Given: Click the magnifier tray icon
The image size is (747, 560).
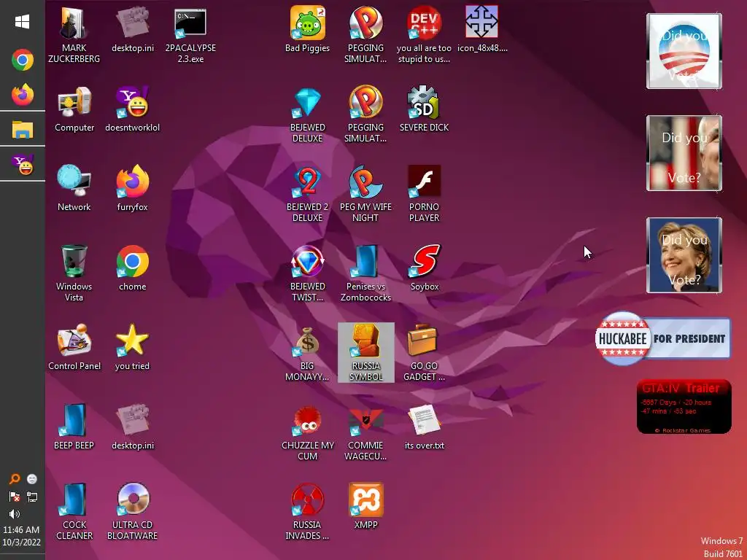Looking at the screenshot, I should click(x=15, y=479).
